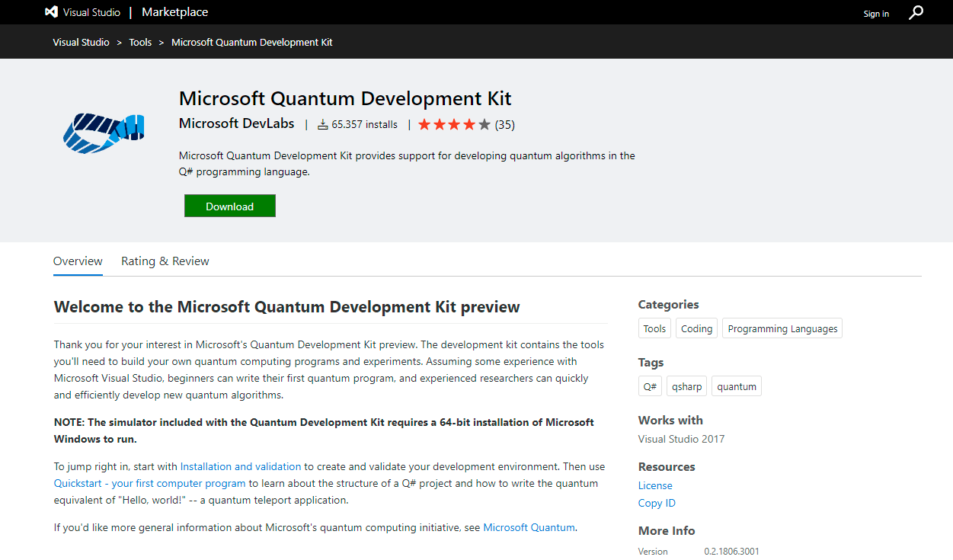Viewport: 953px width, 560px height.
Task: Click the Categories heading
Action: coord(669,305)
